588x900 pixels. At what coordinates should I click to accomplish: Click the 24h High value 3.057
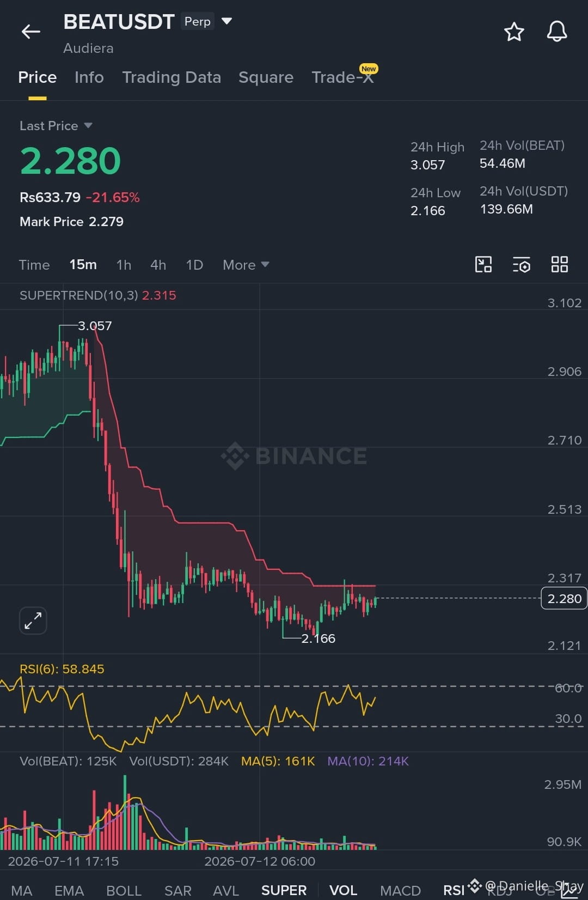point(427,165)
